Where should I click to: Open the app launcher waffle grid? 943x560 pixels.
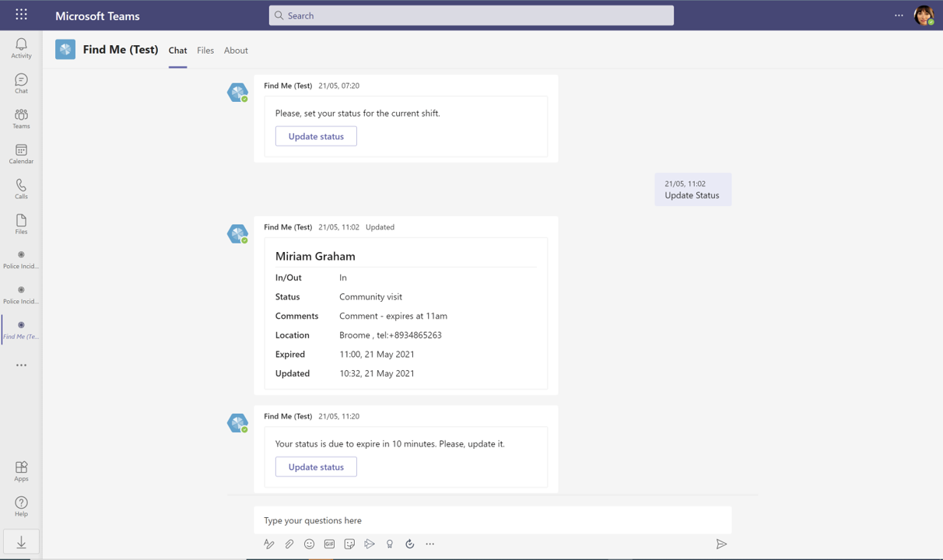point(21,15)
